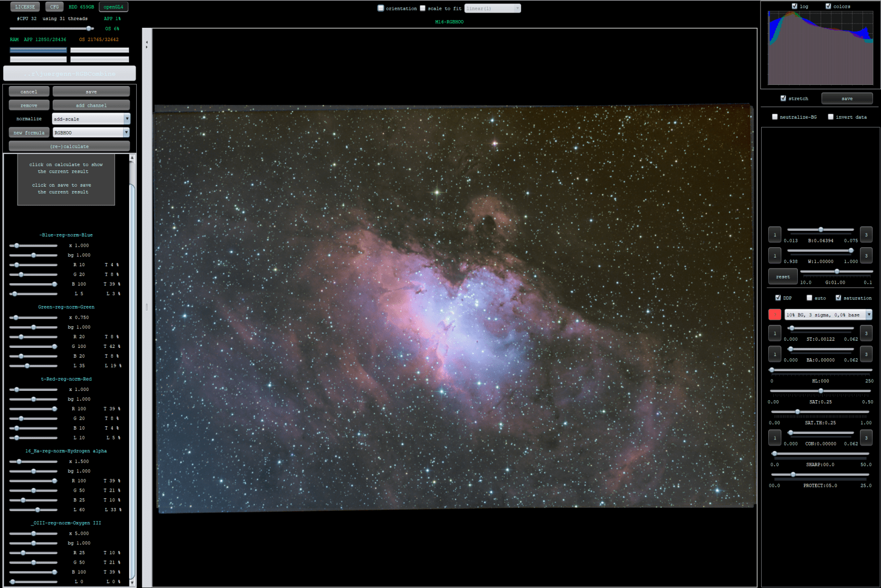881x588 pixels.
Task: Expand the DDP preset '10% BG, 3 sigma' dropdown
Action: click(x=828, y=315)
